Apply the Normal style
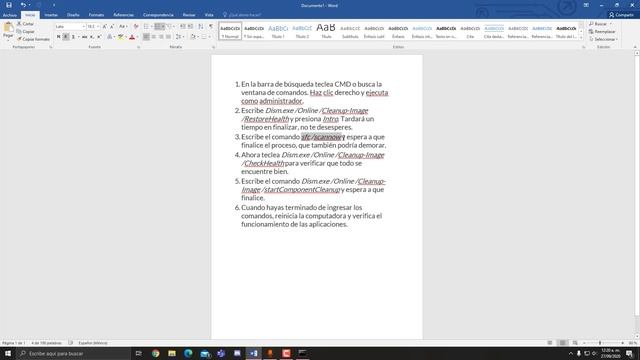 pyautogui.click(x=230, y=31)
